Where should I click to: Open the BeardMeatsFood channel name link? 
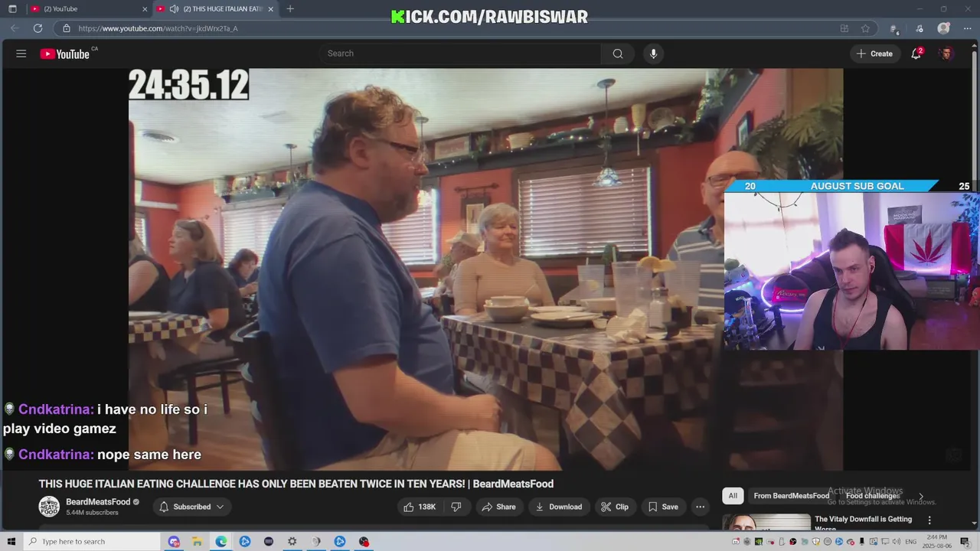coord(98,502)
